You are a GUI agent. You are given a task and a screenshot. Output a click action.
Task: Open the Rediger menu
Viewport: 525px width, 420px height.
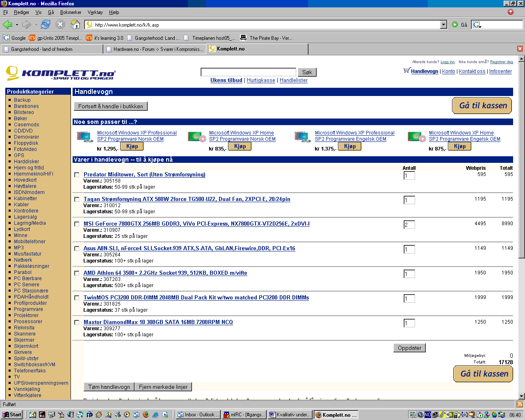click(21, 12)
